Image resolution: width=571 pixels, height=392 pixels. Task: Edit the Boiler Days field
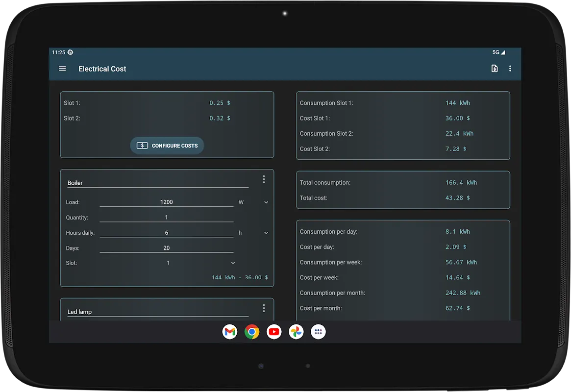[x=167, y=248]
